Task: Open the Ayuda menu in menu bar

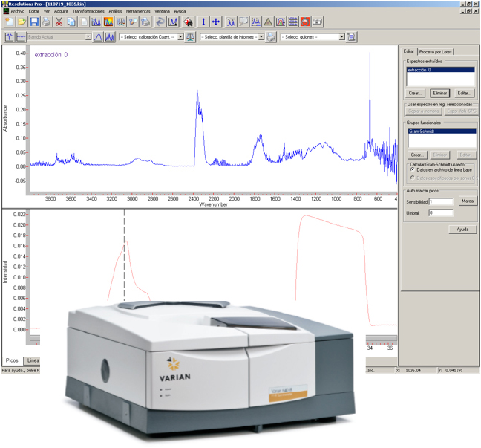Action: click(180, 11)
